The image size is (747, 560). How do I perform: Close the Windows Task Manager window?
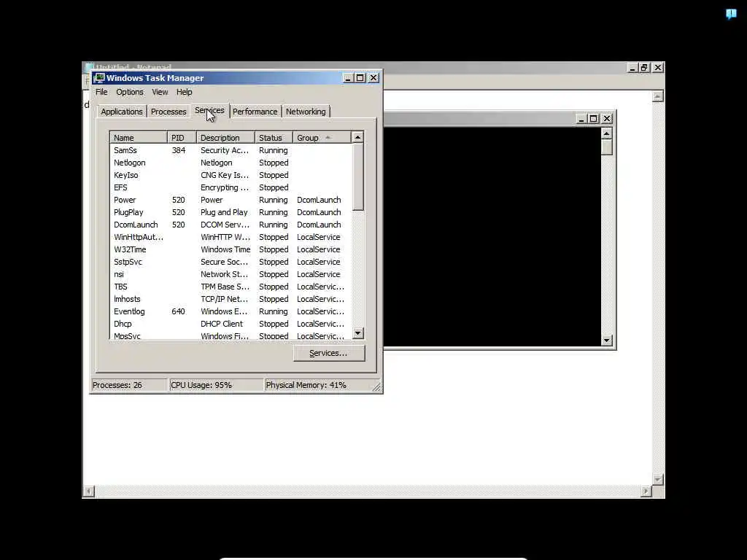pyautogui.click(x=373, y=77)
